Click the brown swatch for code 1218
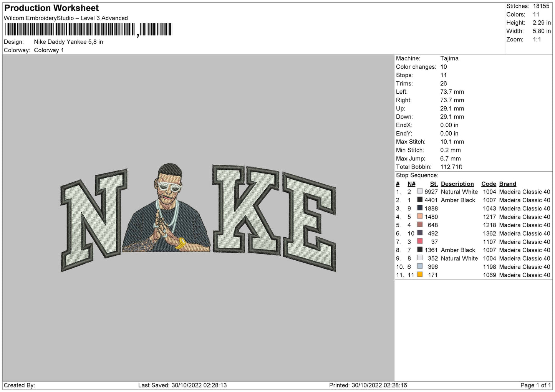The width and height of the screenshot is (555, 392). (420, 225)
